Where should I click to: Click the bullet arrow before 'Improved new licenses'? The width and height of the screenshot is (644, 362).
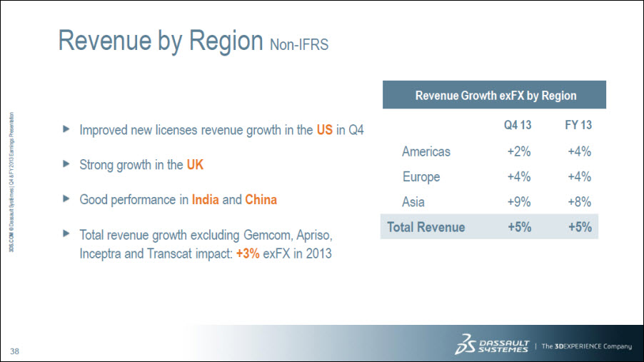[66, 129]
